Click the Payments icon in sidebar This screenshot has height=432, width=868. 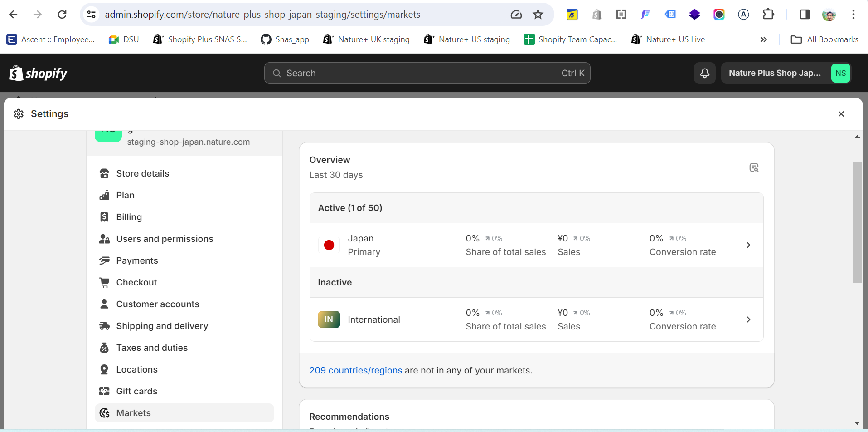[x=104, y=260]
